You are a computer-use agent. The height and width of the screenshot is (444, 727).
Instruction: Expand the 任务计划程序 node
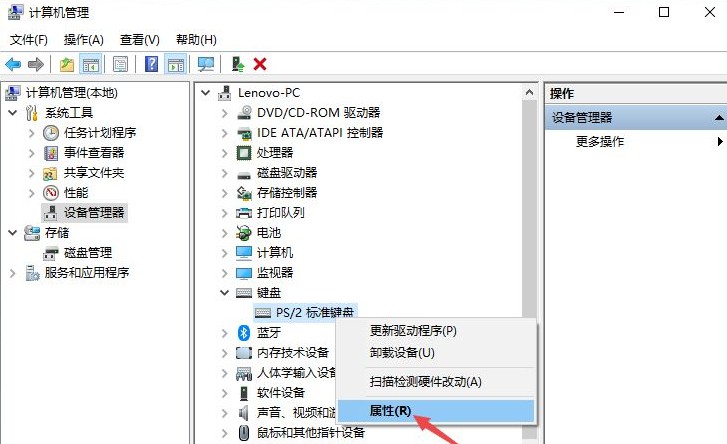point(32,133)
